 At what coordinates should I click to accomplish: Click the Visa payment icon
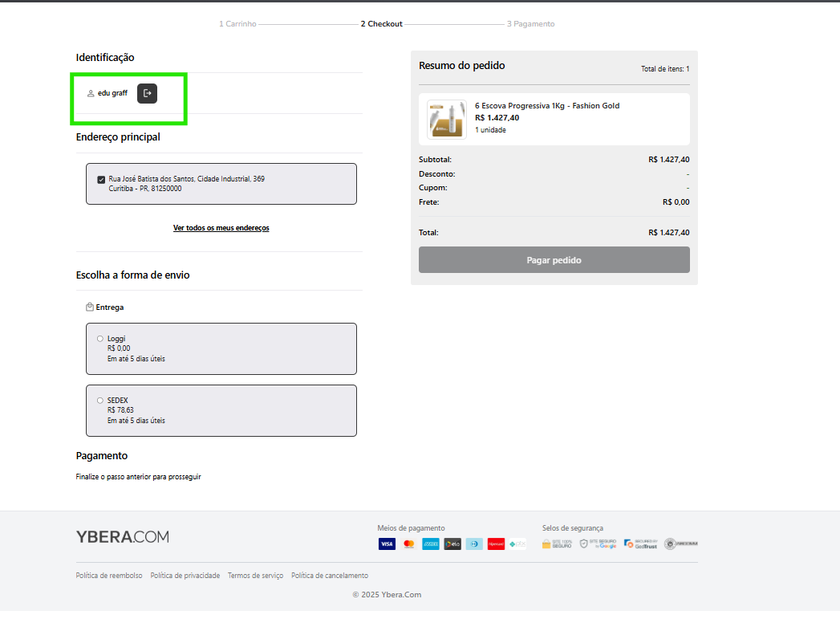(387, 544)
